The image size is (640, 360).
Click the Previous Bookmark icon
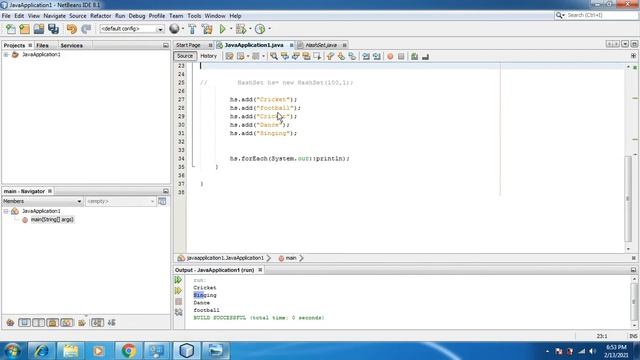[330, 56]
